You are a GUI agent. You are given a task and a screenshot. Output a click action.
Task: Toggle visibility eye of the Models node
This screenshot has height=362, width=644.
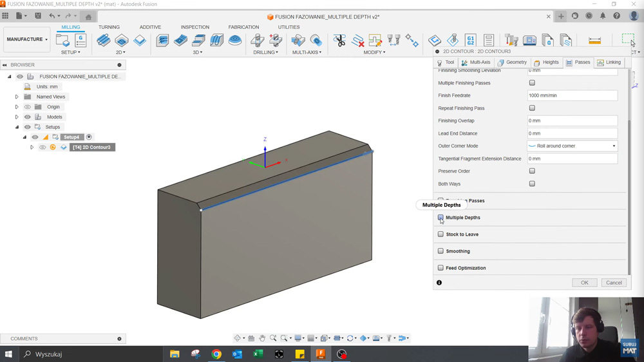tap(28, 117)
